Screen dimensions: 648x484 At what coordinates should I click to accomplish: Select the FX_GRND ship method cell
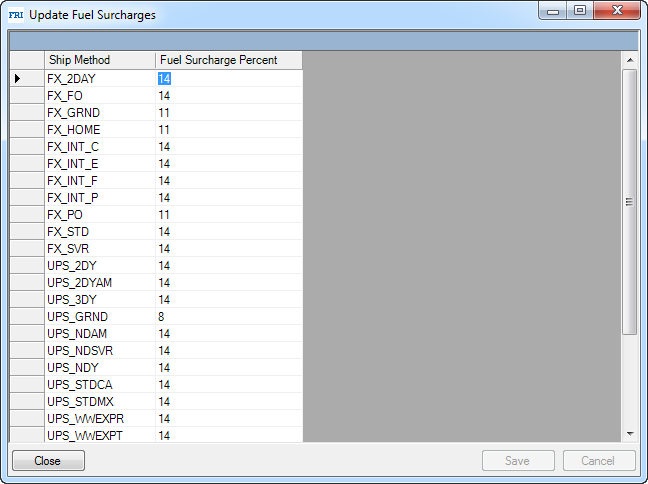pos(99,112)
